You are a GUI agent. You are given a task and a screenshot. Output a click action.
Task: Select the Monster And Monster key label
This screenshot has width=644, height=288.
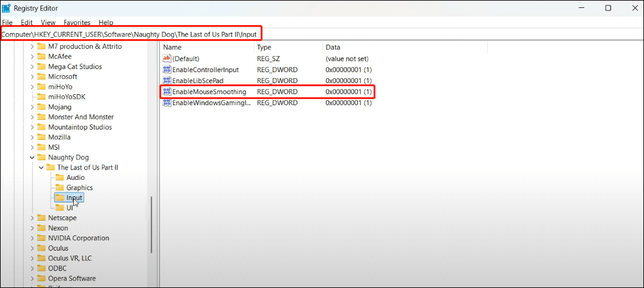[81, 117]
